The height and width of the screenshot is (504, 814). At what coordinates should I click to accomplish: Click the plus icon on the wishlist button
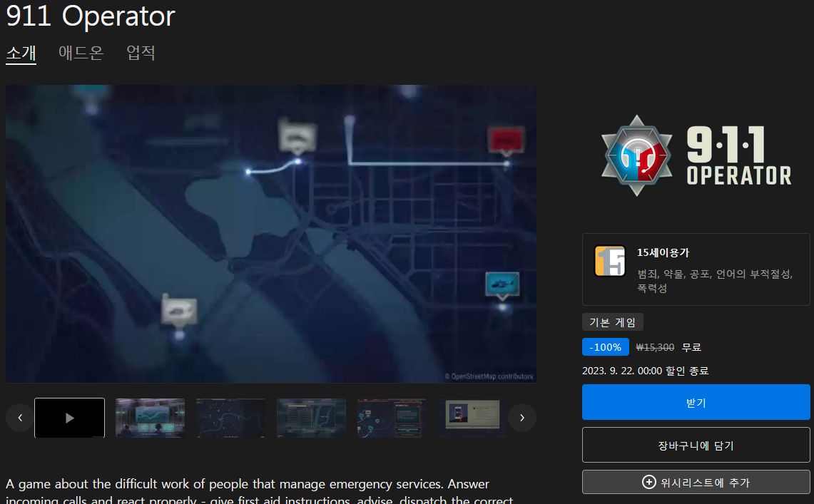[x=649, y=482]
